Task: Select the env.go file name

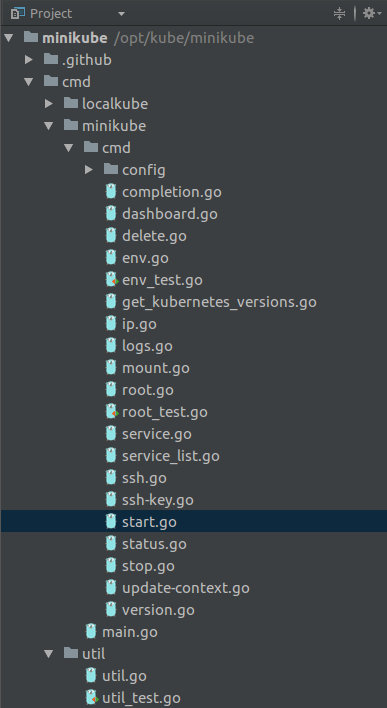Action: (145, 259)
